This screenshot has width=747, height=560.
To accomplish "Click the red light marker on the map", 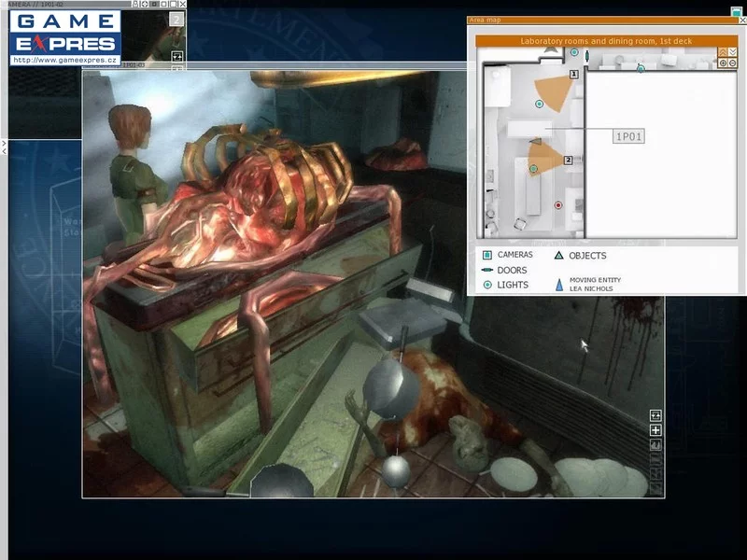I will coord(558,205).
